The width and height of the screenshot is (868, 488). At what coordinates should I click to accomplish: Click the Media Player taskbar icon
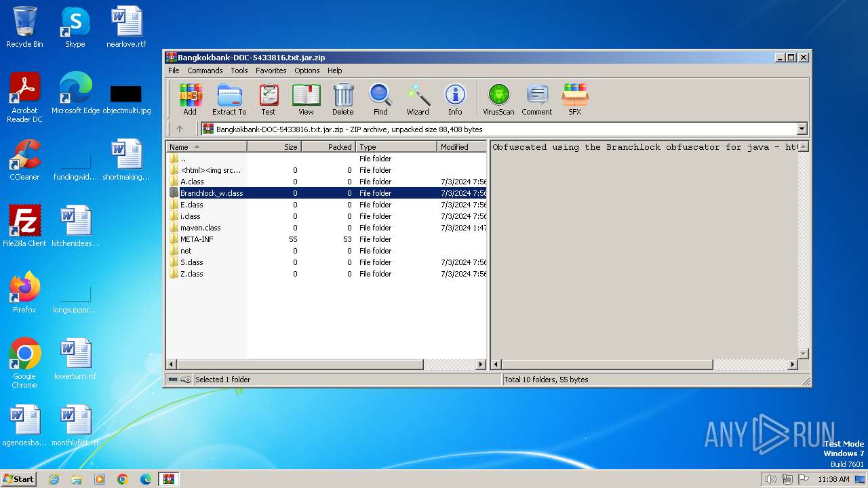100,479
